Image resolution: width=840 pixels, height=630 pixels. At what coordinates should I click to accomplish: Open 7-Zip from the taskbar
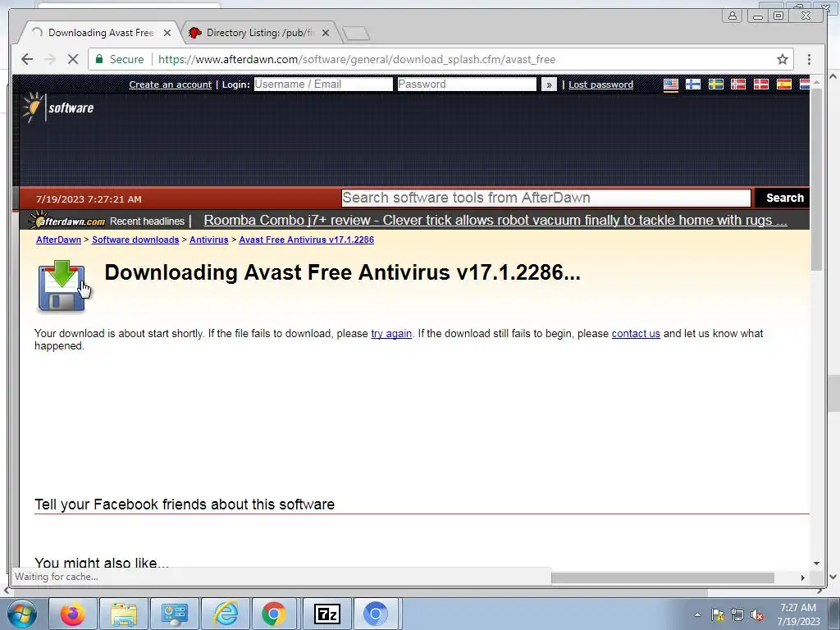coord(326,614)
